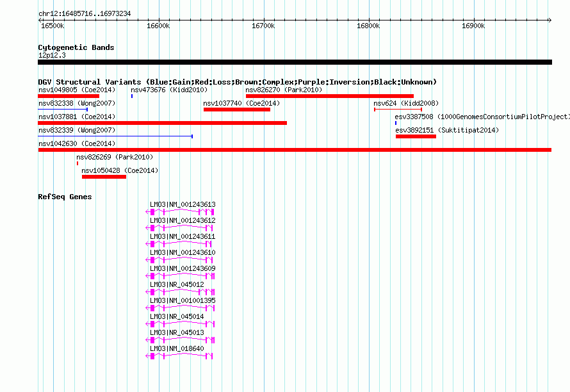Click the nsv1042630 (Coe2014) label
This screenshot has width=570, height=392.
[77, 143]
